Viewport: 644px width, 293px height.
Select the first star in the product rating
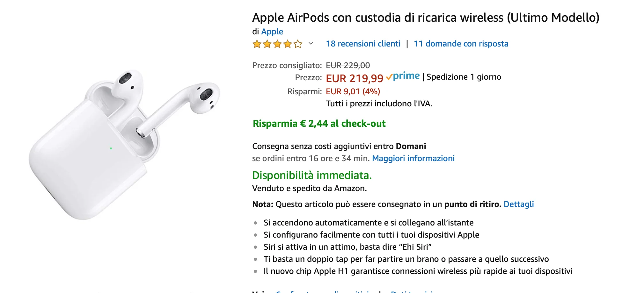tap(257, 44)
